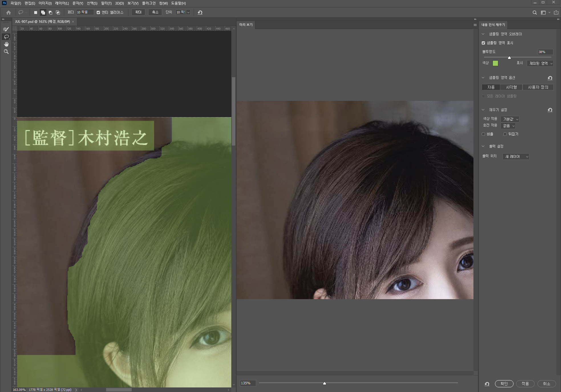Screen dimensions: 561x392
Task: Open the 색상 적용 dropdown
Action: (510, 119)
